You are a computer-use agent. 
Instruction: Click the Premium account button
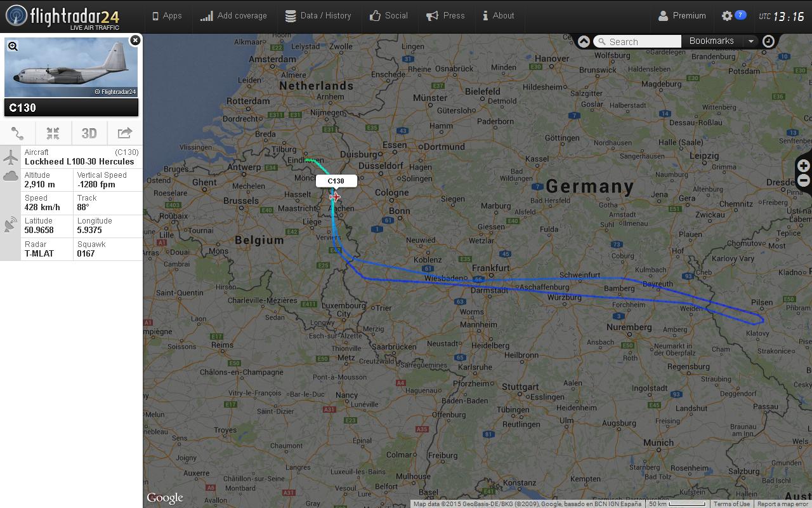click(682, 16)
